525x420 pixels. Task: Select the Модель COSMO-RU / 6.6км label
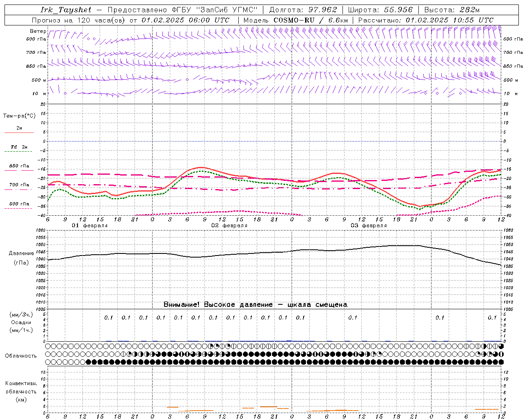pyautogui.click(x=295, y=20)
